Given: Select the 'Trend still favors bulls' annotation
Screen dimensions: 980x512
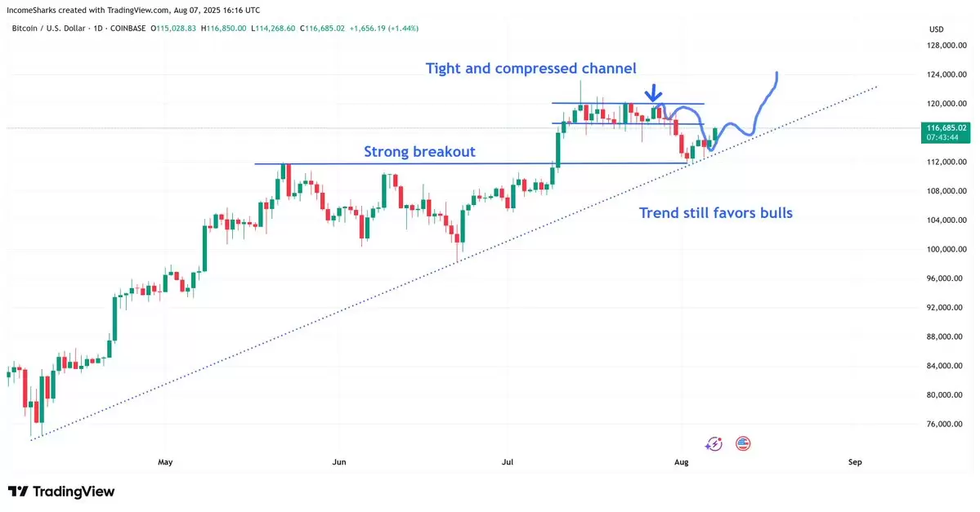Looking at the screenshot, I should click(716, 213).
